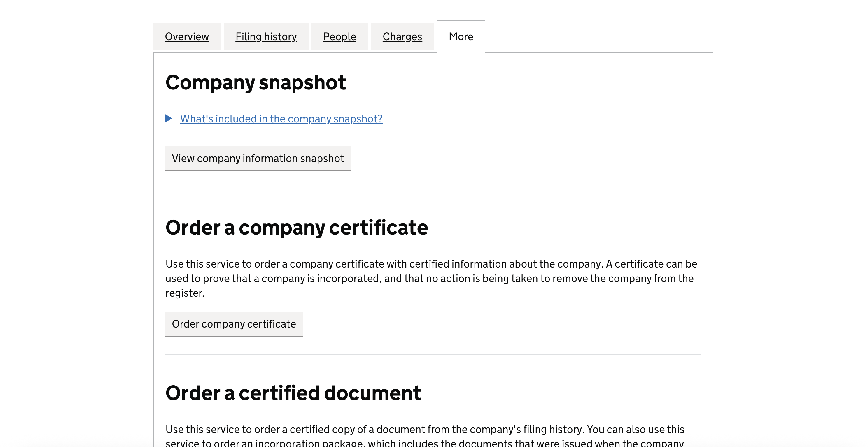Click the active More tab
This screenshot has width=868, height=447.
pyautogui.click(x=461, y=36)
